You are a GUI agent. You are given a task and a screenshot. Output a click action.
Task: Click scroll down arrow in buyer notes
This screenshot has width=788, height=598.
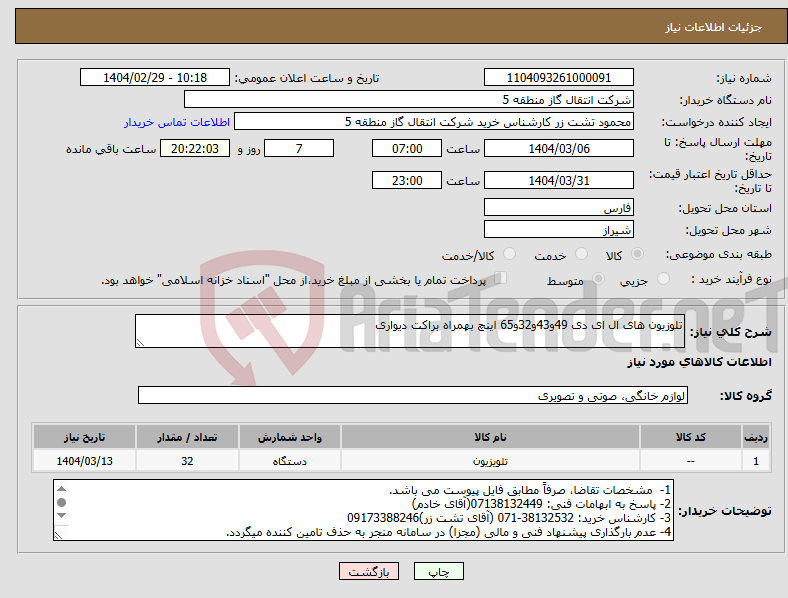point(61,516)
